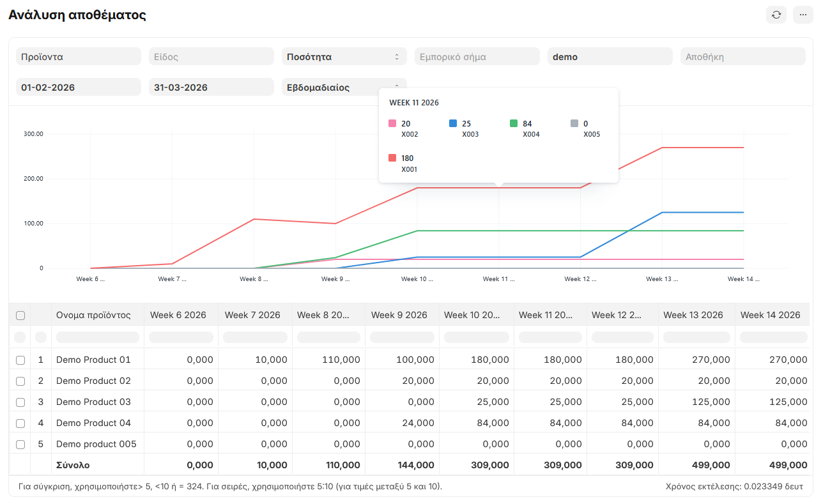The width and height of the screenshot is (830, 504).
Task: Click the Week 13 2026 column header
Action: (x=693, y=315)
